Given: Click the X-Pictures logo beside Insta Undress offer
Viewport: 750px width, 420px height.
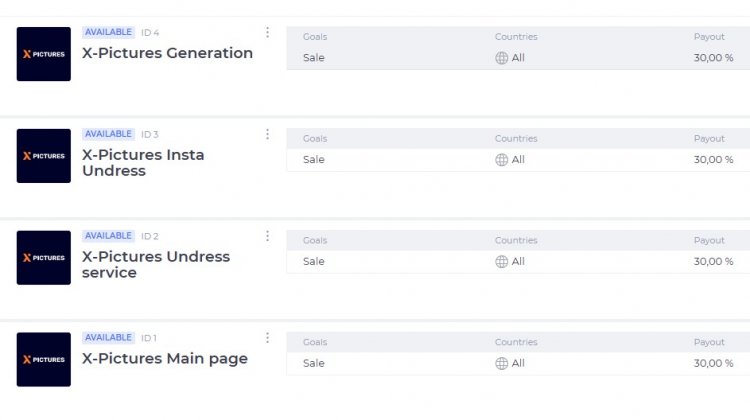Looking at the screenshot, I should tap(44, 156).
